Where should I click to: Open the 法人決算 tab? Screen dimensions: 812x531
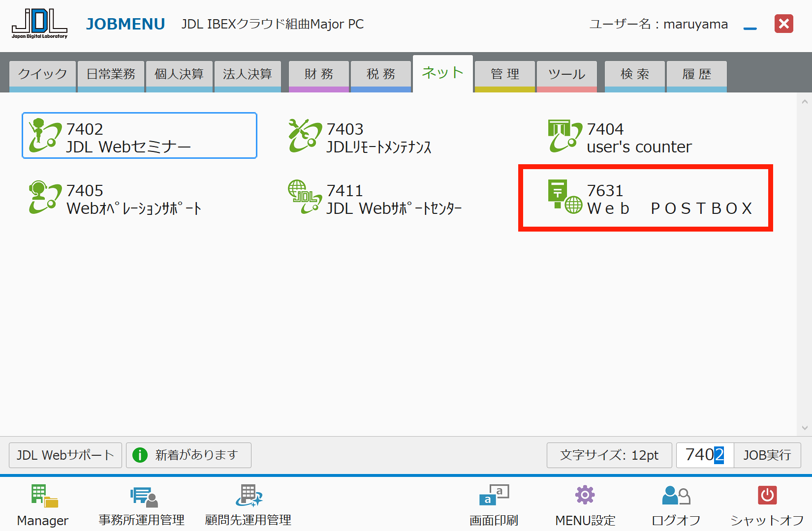(248, 76)
